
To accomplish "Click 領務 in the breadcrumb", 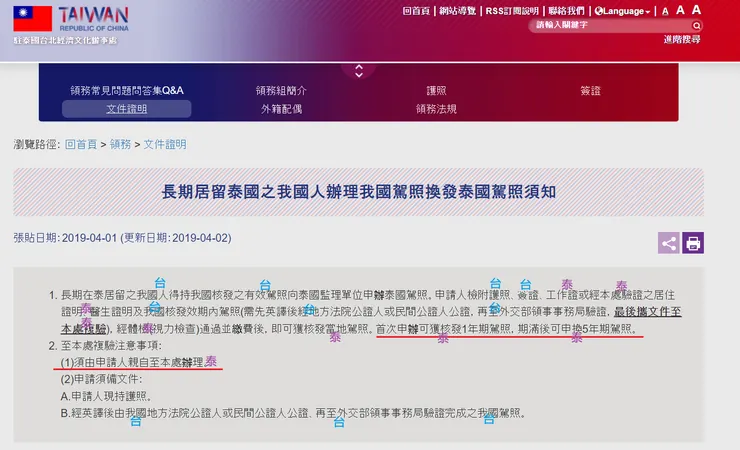I will click(120, 144).
